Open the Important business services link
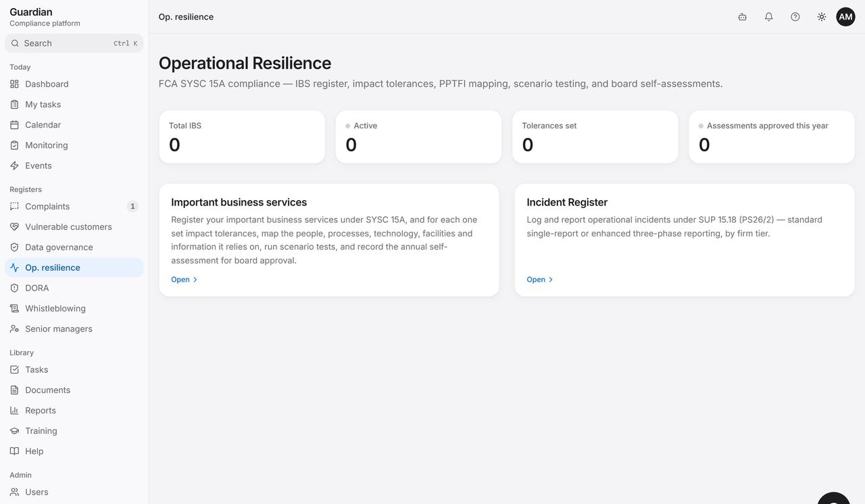The width and height of the screenshot is (865, 504). tap(184, 280)
